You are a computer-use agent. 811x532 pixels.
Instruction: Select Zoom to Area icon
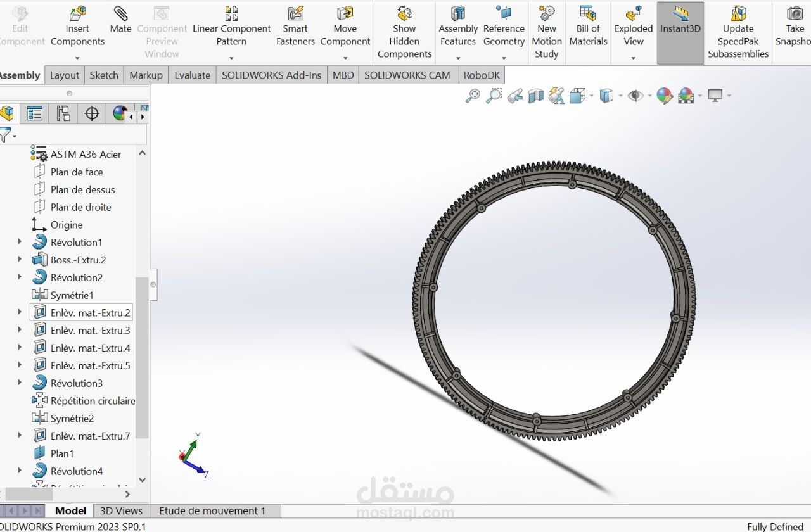pos(494,96)
